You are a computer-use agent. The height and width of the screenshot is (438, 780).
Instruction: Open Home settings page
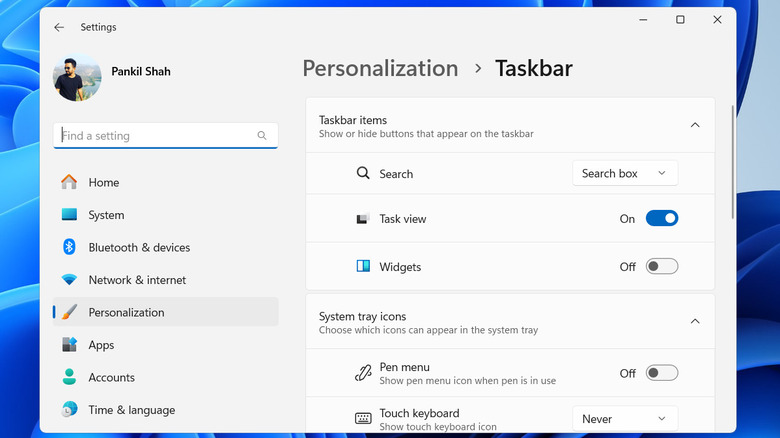(165, 182)
